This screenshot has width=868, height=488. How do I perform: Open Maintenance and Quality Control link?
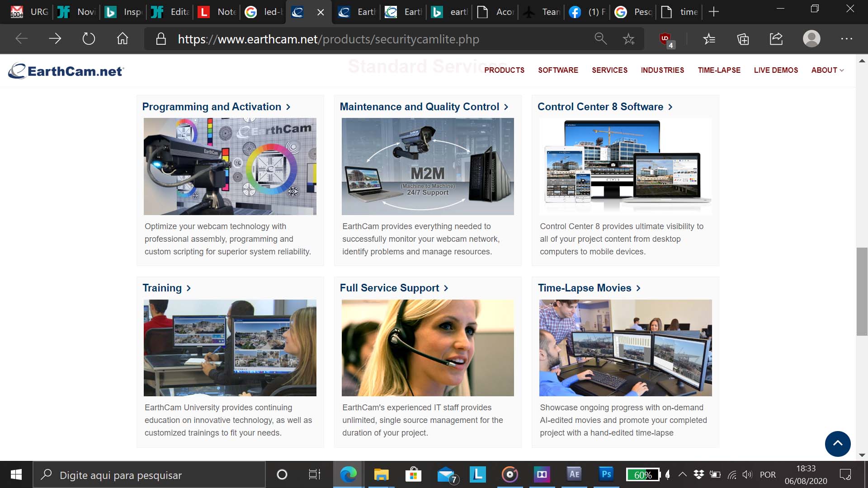(x=424, y=107)
